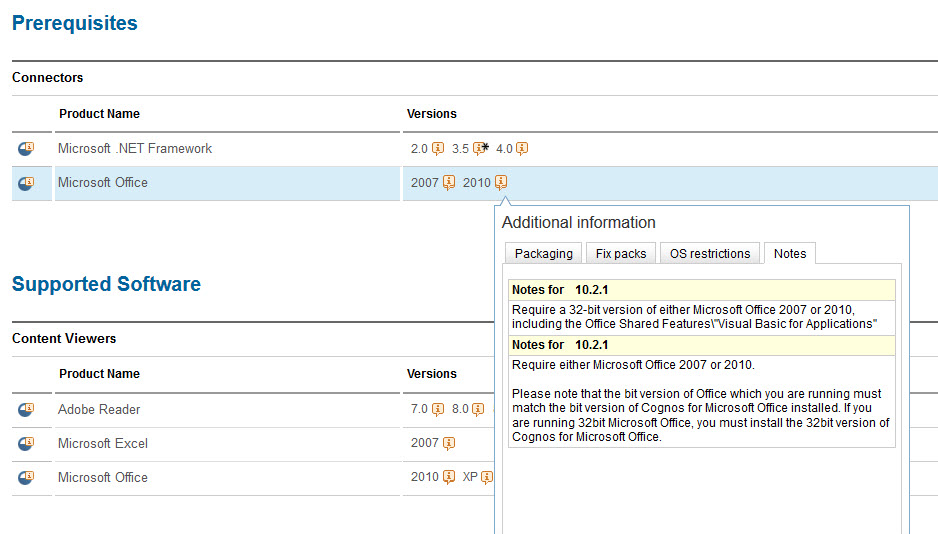The height and width of the screenshot is (534, 938).
Task: Click the Connectors section label
Action: tap(47, 78)
